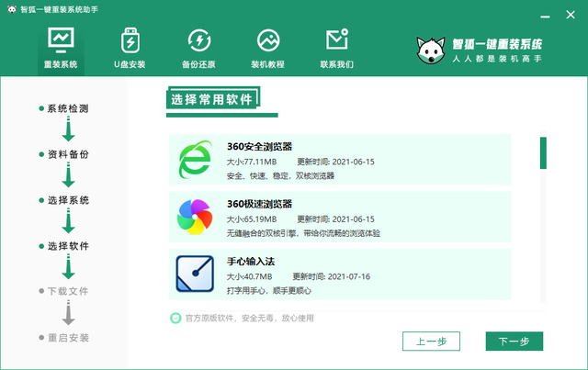The image size is (588, 370).
Task: Click 大小:77.11MB size text
Action: (x=252, y=162)
